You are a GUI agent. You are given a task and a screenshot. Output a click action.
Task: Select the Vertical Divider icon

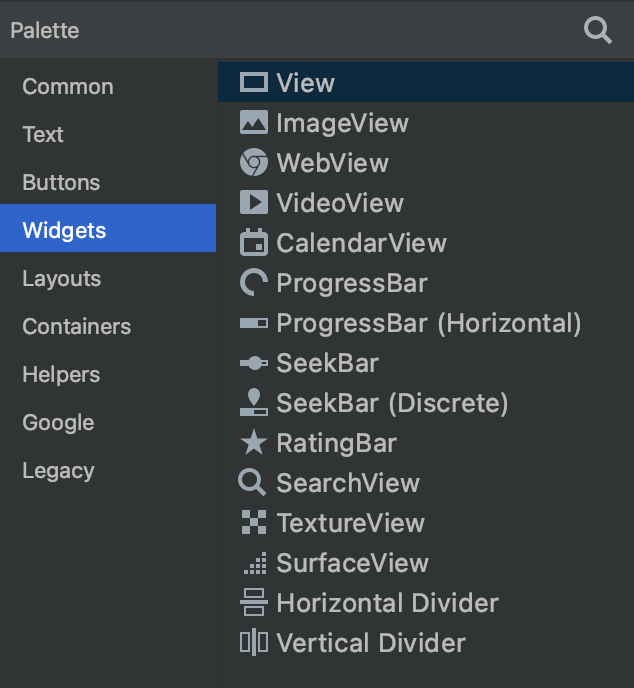(x=254, y=643)
